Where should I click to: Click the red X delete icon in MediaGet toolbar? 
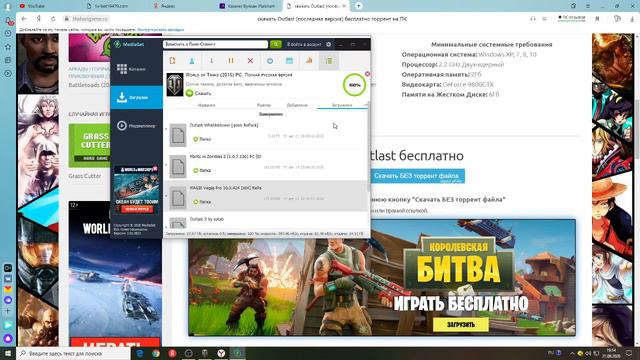pos(250,61)
